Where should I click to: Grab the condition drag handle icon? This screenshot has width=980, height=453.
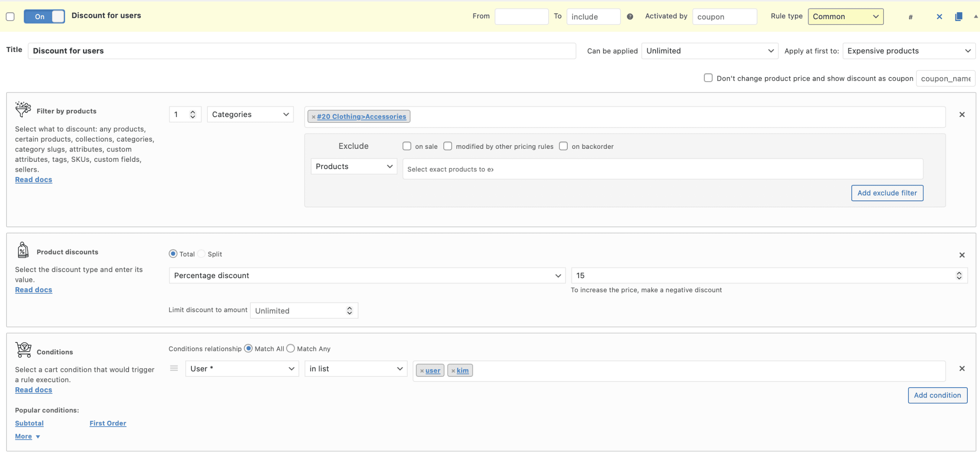pos(174,368)
